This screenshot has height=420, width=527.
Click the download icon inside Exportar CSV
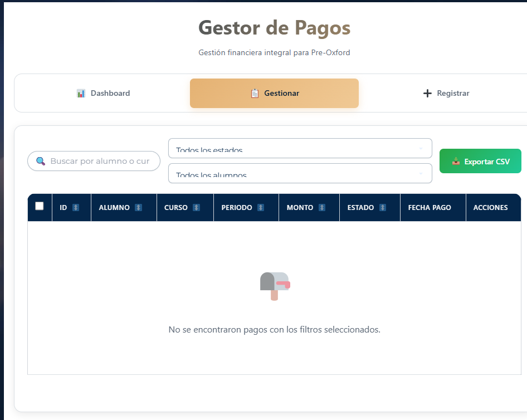[x=457, y=161]
